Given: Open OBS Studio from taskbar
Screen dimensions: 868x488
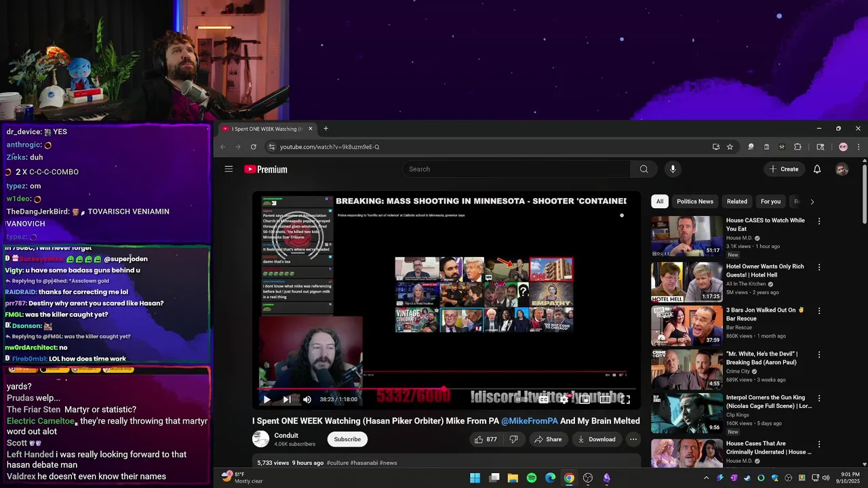Looking at the screenshot, I should click(x=588, y=478).
